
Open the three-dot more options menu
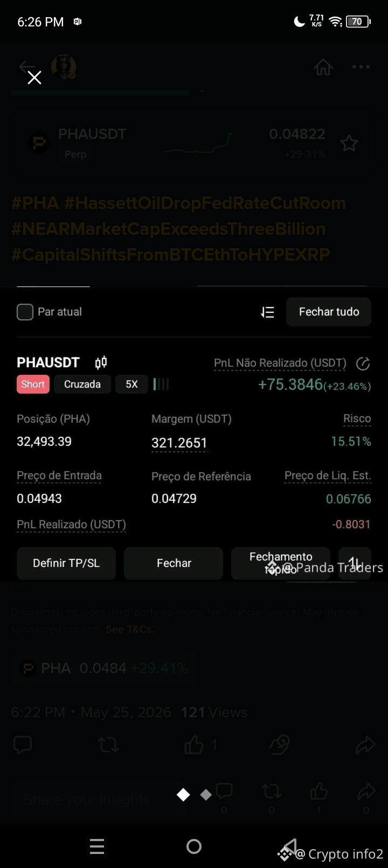coord(361,67)
